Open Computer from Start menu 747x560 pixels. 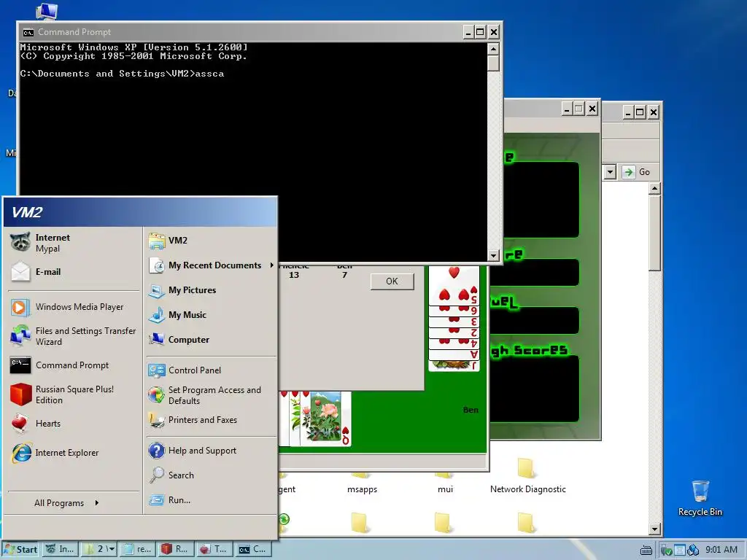tap(211, 340)
